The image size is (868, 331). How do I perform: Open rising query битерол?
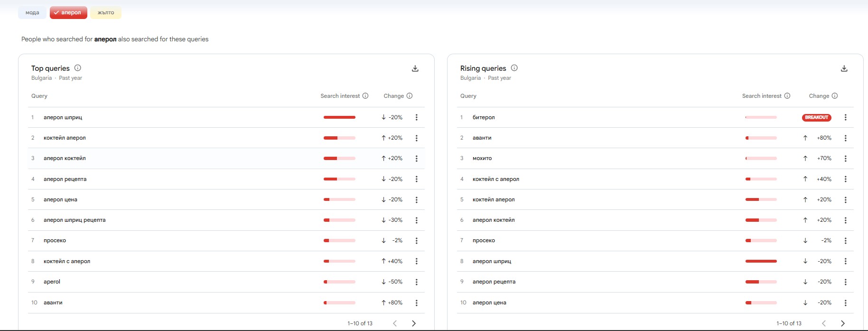(484, 117)
